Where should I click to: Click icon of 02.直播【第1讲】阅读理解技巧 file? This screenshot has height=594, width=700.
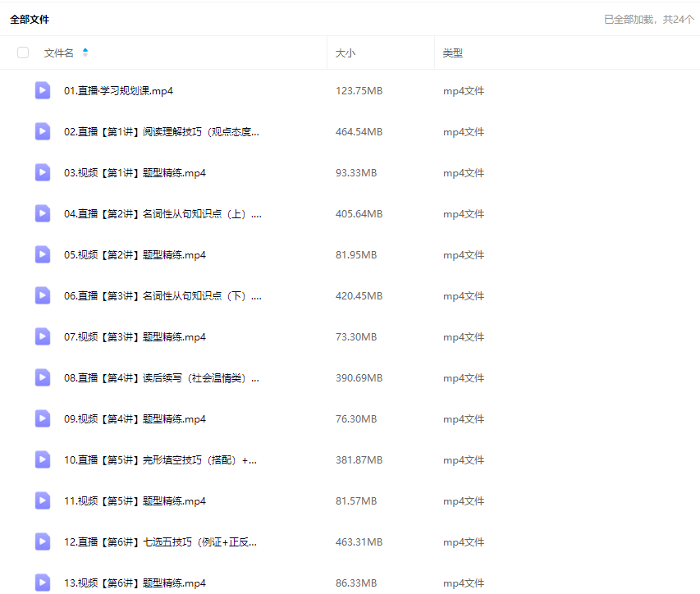coord(43,132)
